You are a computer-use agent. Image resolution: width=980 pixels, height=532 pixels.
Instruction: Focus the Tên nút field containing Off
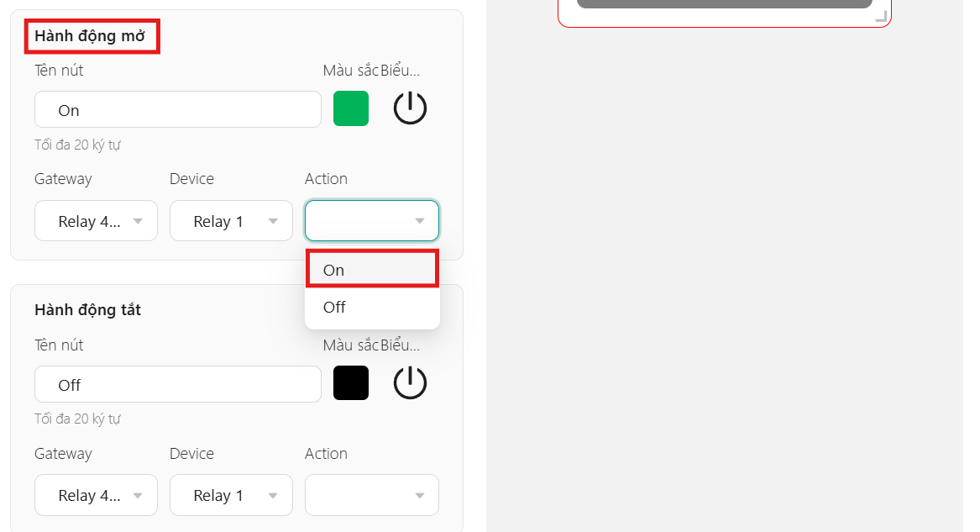click(x=178, y=384)
